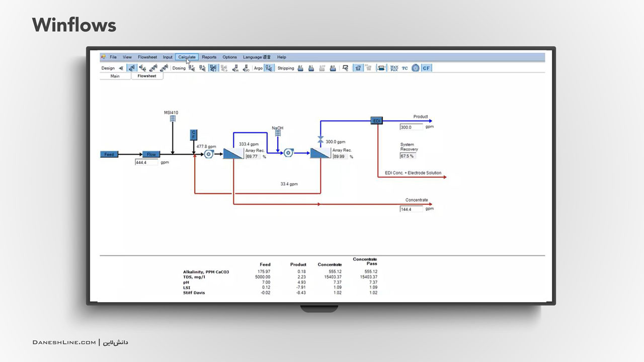Click the '33.4 gpm' recycle flow label
This screenshot has height=362, width=644.
289,184
